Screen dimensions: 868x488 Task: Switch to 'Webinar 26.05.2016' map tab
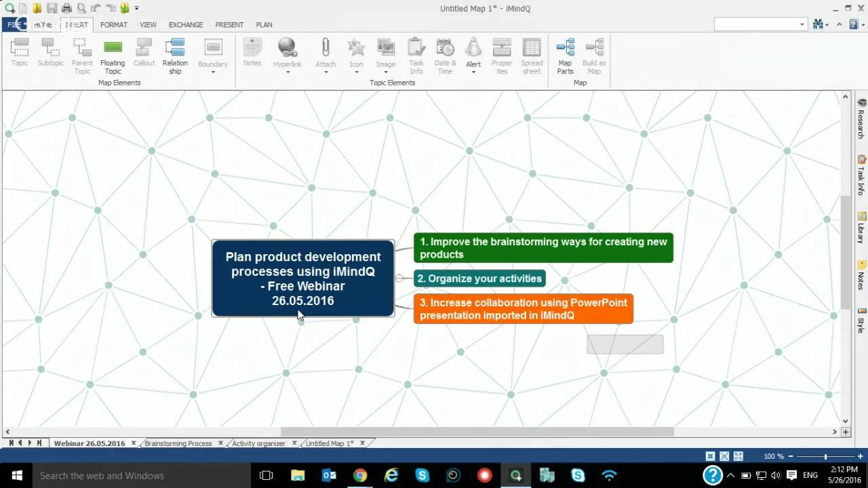click(x=90, y=443)
